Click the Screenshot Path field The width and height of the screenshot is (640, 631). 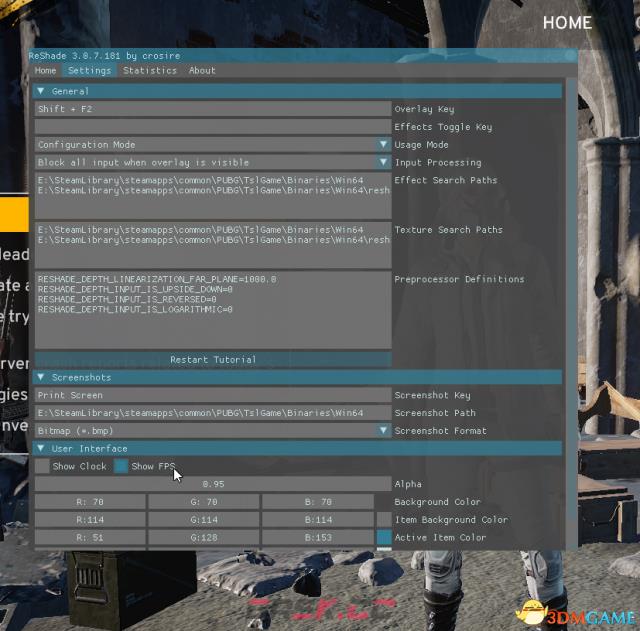pyautogui.click(x=213, y=413)
